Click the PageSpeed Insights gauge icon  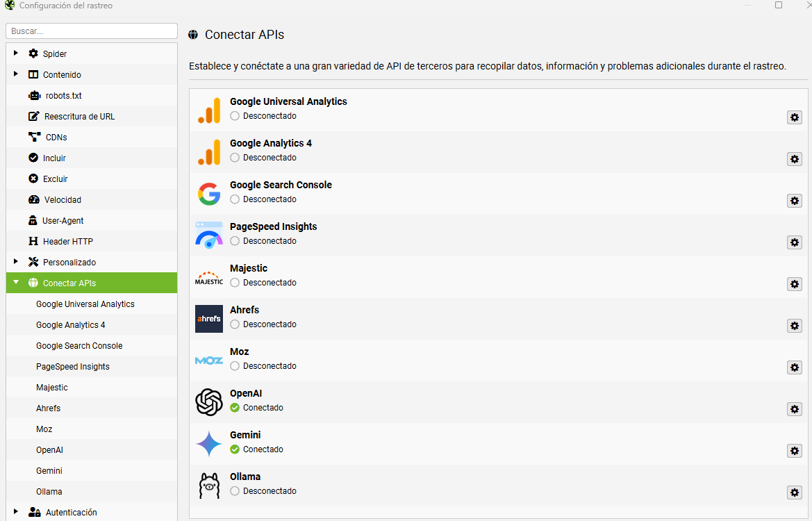(x=209, y=235)
